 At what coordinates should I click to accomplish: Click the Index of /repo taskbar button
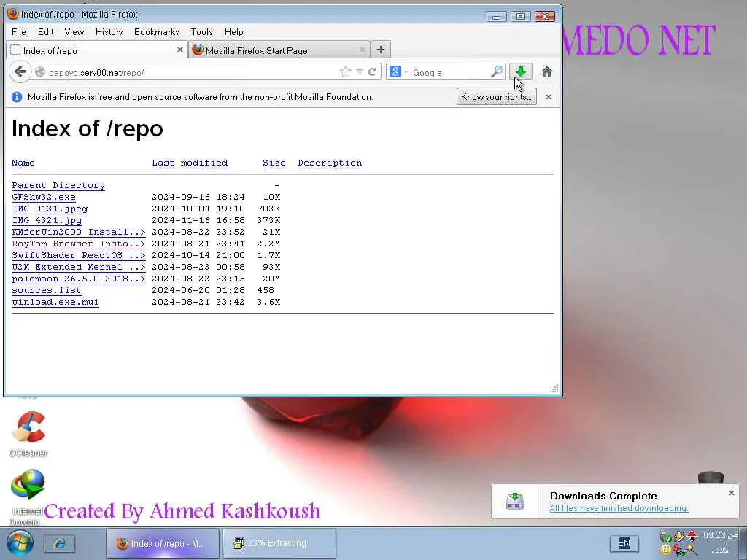click(163, 543)
